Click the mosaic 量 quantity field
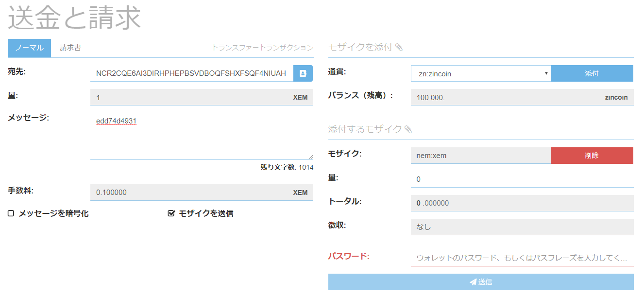The width and height of the screenshot is (644, 297). point(522,179)
